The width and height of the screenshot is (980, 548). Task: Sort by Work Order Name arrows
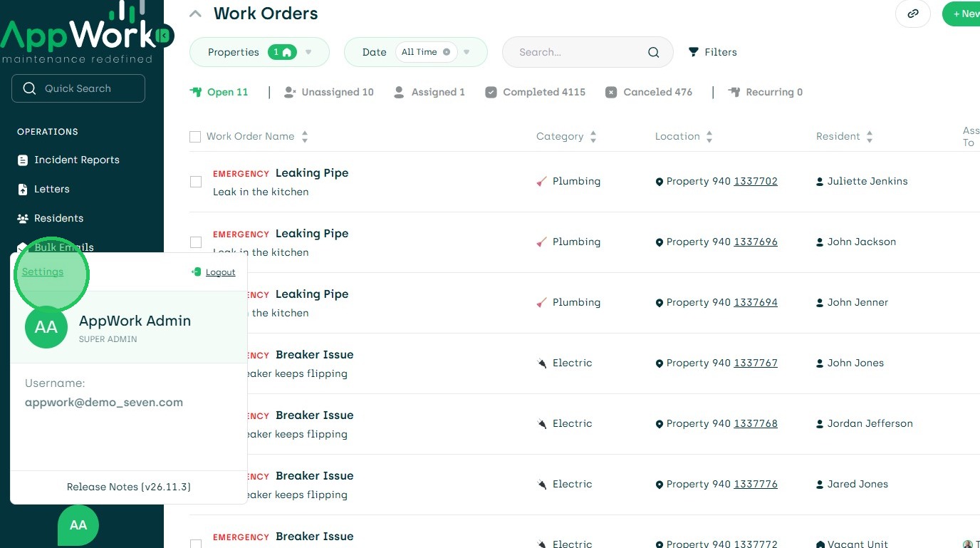(305, 137)
